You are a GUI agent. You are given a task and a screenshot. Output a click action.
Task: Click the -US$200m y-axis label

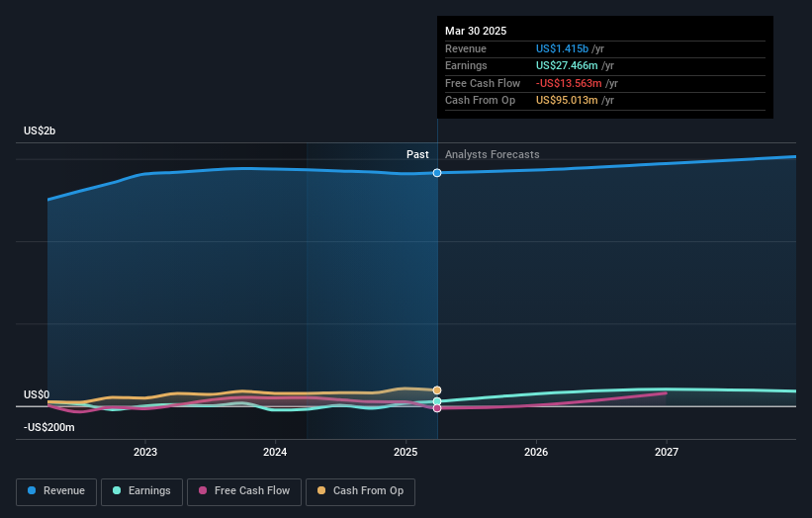pyautogui.click(x=49, y=427)
